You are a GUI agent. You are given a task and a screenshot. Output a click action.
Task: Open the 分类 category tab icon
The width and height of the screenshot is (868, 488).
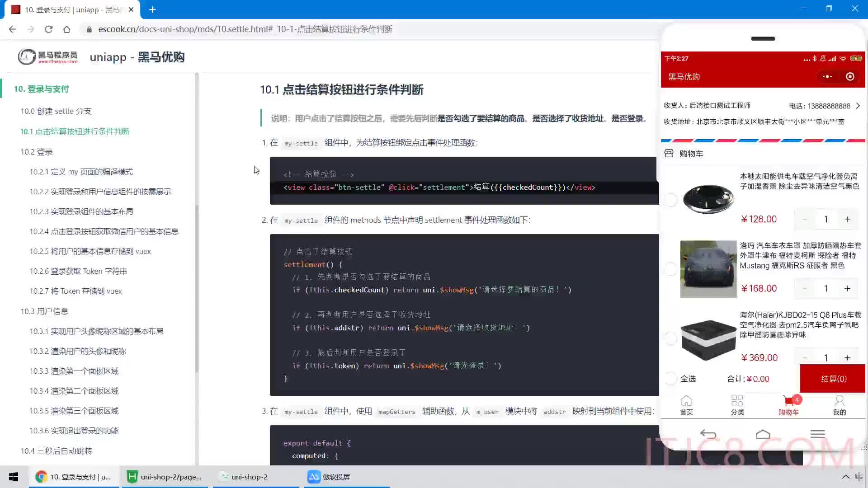point(737,405)
